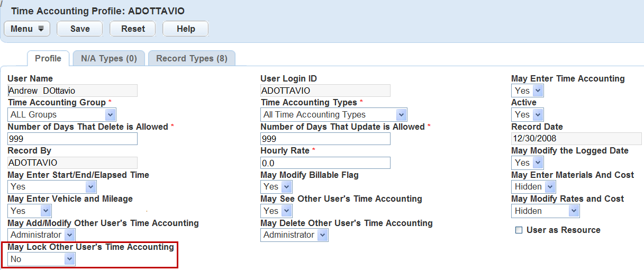Screen dimensions: 644x270
Task: Open the Help button
Action: click(x=186, y=29)
